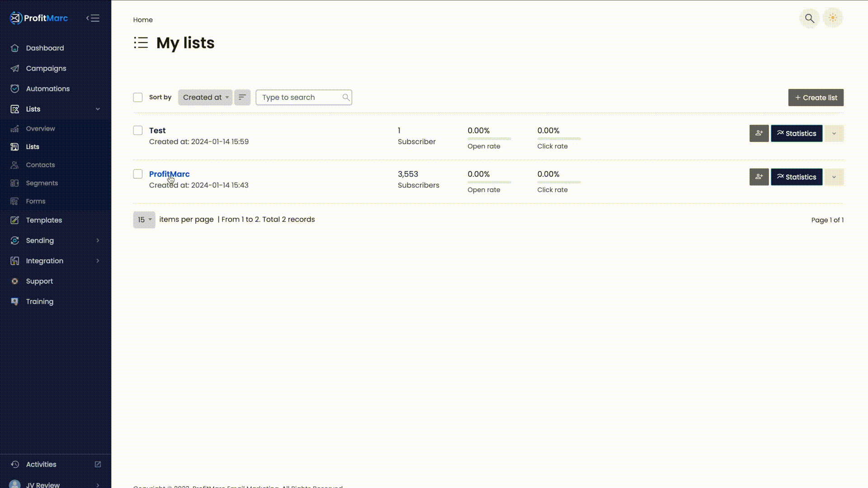
Task: Tick the select all lists checkbox
Action: 138,97
